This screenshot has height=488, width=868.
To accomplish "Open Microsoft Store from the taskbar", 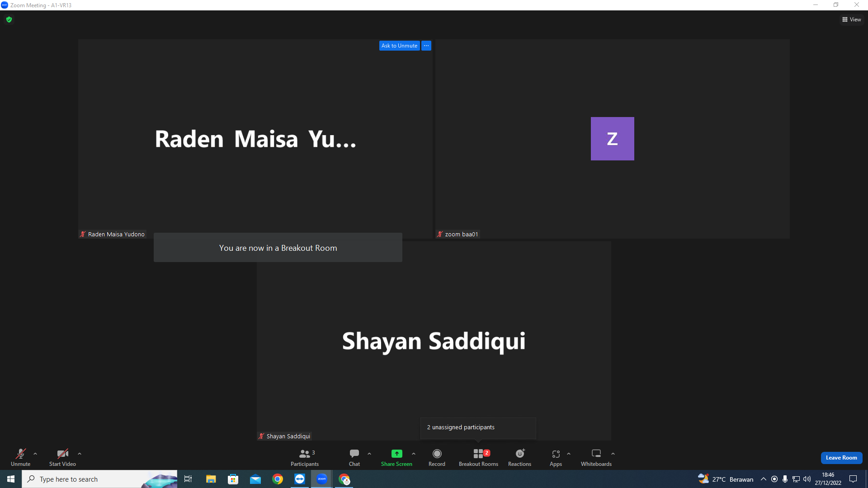I will click(233, 479).
